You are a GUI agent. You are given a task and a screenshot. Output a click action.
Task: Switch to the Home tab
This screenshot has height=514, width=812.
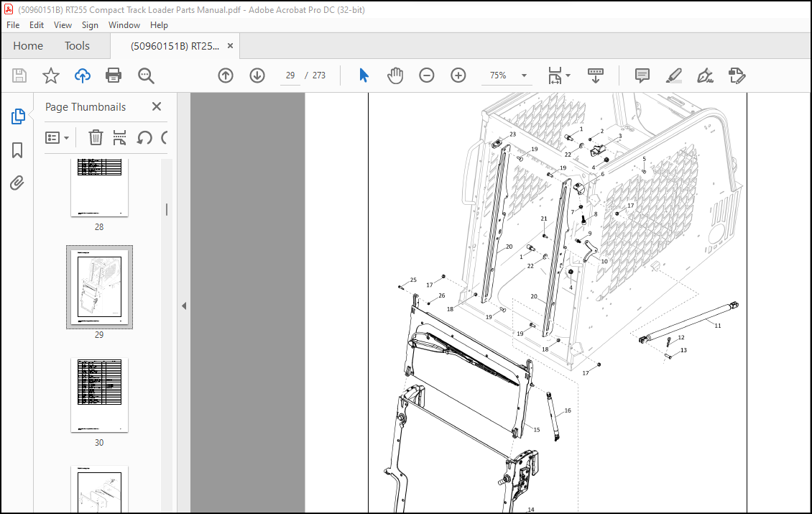[28, 45]
